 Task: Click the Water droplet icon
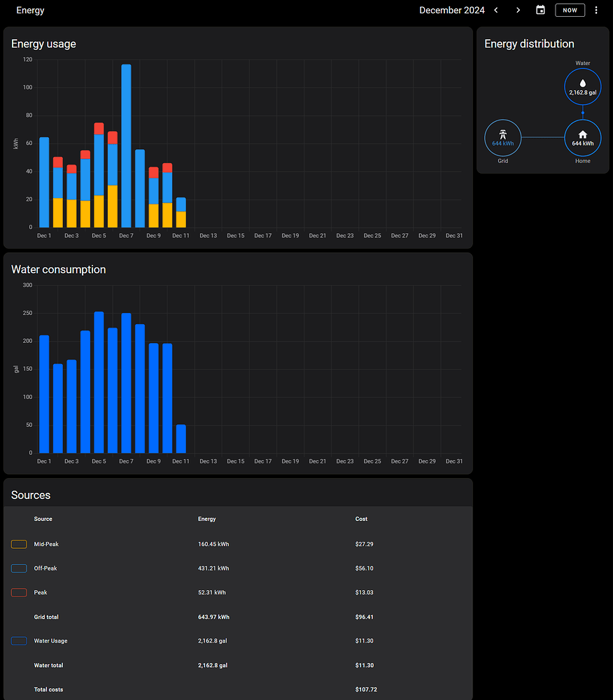(x=582, y=83)
